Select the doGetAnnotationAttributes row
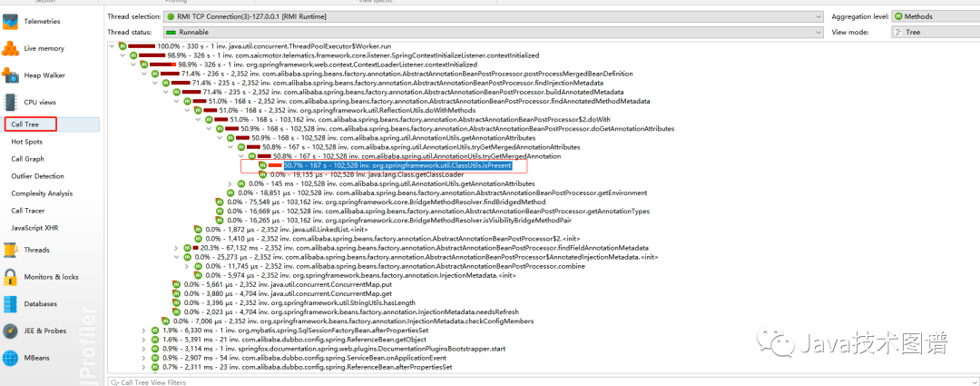 pyautogui.click(x=456, y=128)
